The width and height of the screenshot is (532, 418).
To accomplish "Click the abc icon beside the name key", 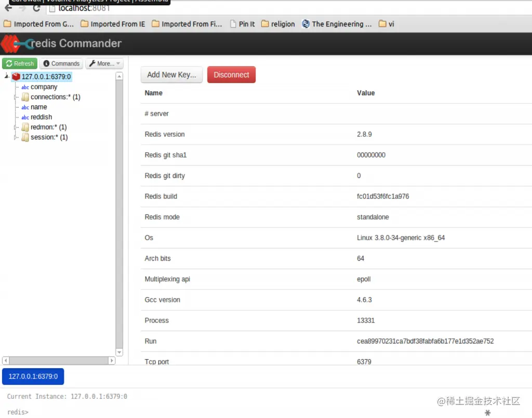I will pyautogui.click(x=25, y=107).
